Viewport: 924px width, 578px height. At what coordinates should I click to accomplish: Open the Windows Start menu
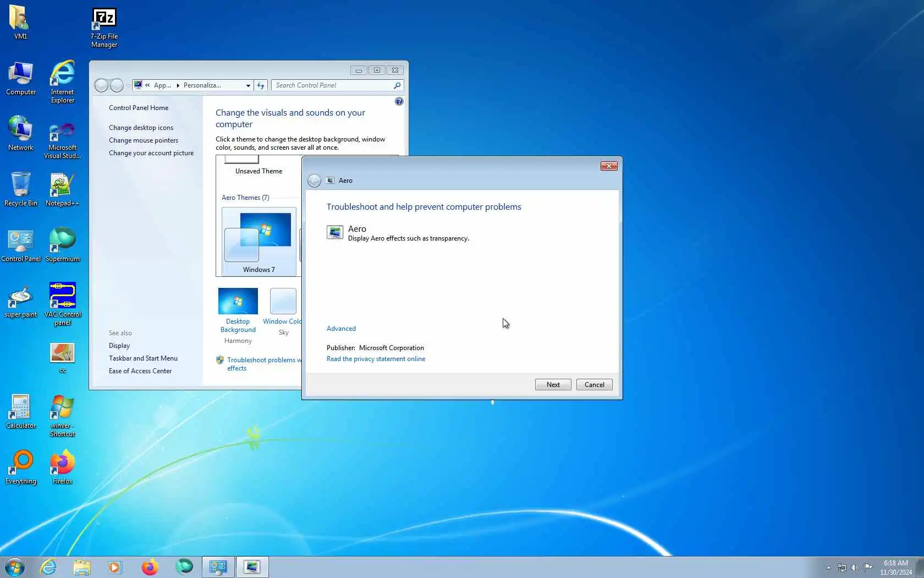[x=15, y=567]
